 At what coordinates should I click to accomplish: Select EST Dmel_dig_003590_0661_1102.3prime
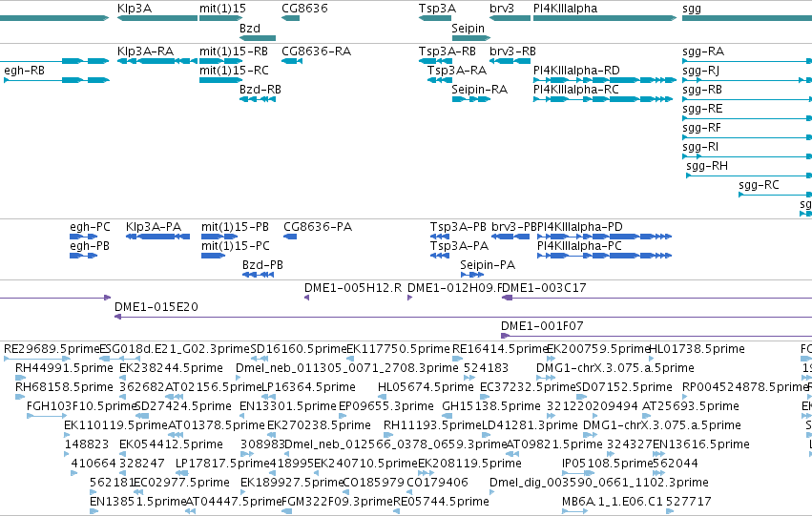point(492,491)
